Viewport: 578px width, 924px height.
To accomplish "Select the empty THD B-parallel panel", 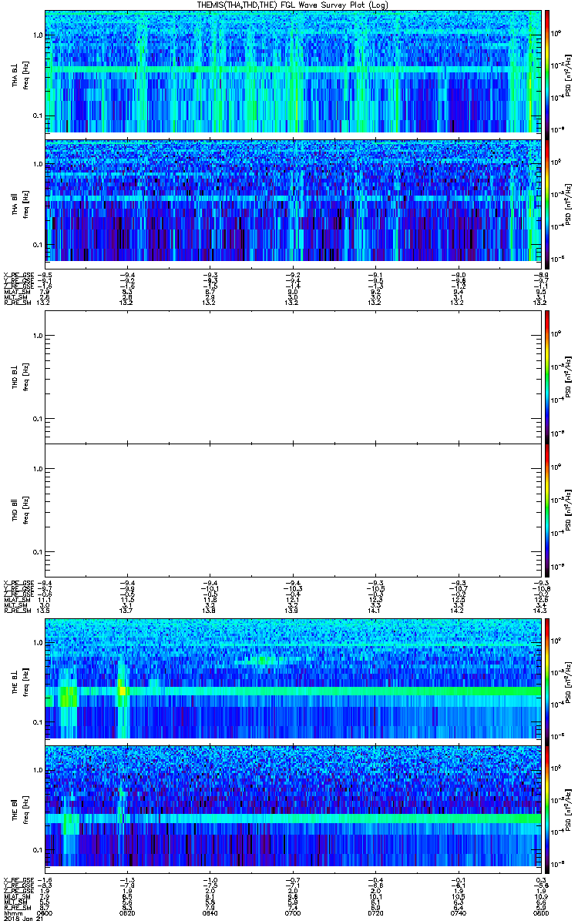I will tap(292, 510).
